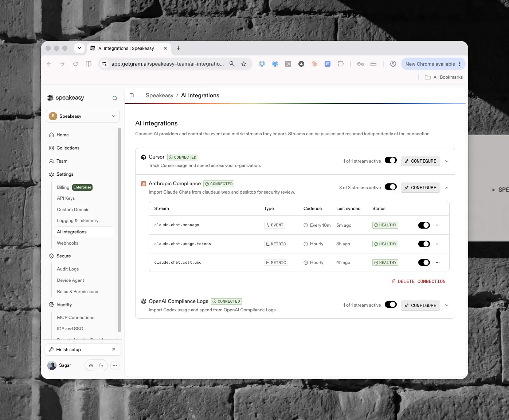
Task: Open Billing settings page
Action: tap(63, 187)
